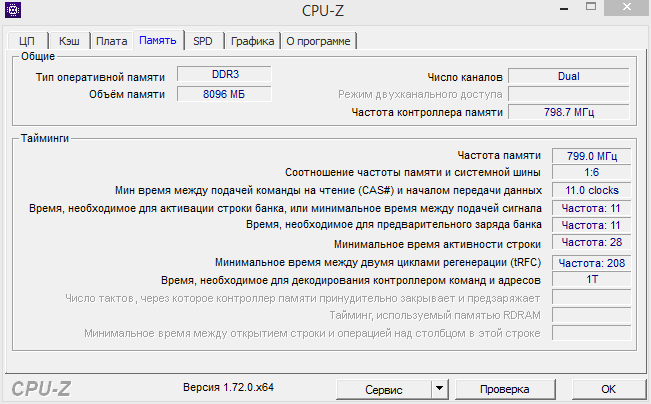This screenshot has width=651, height=404.
Task: Expand the Сервис dropdown arrow
Action: pyautogui.click(x=440, y=389)
